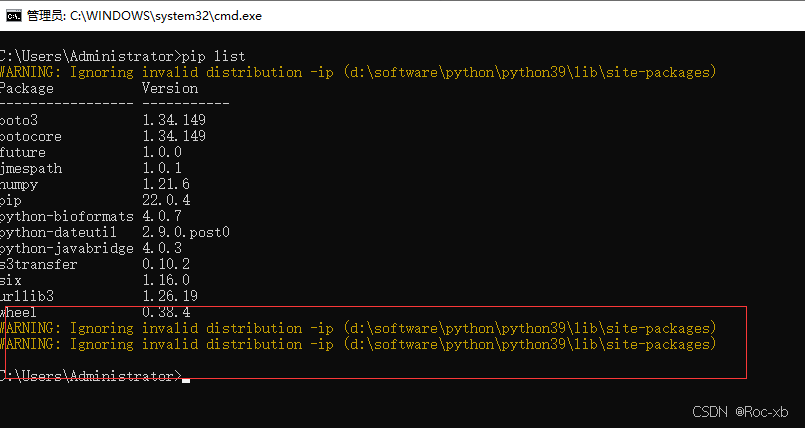Click version 4.0.3 of python-javabridge
805x428 pixels.
click(162, 248)
